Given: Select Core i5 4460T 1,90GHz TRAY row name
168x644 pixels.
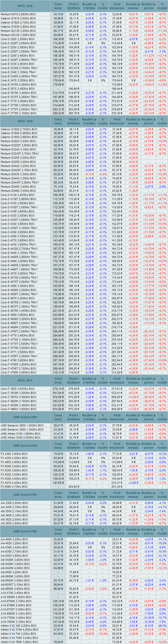Looking at the screenshot, I should pos(19,269).
